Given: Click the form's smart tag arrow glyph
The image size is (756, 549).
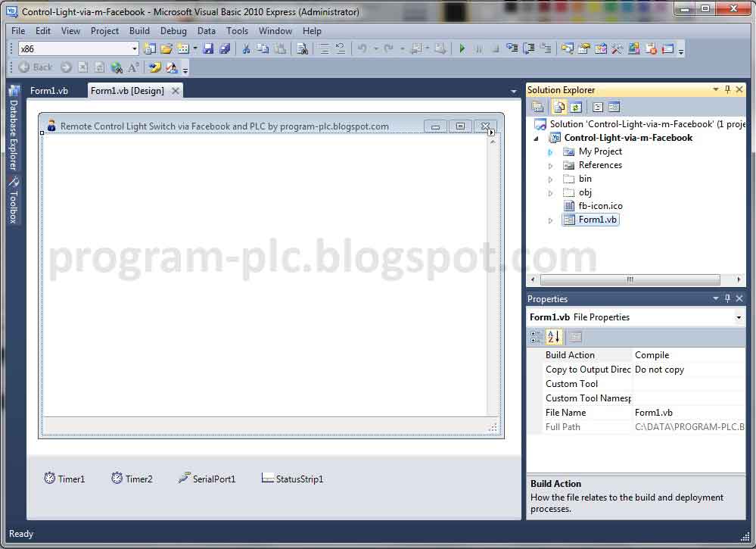Looking at the screenshot, I should pyautogui.click(x=491, y=133).
